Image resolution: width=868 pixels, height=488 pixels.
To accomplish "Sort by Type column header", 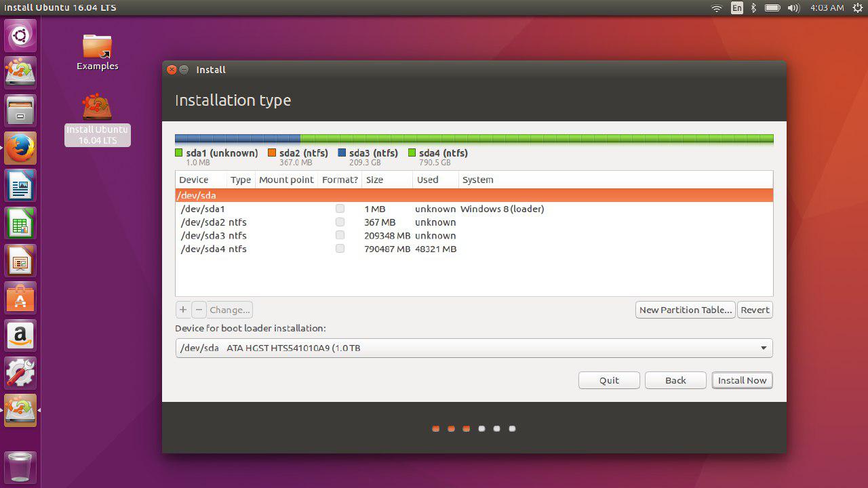I will pyautogui.click(x=241, y=180).
